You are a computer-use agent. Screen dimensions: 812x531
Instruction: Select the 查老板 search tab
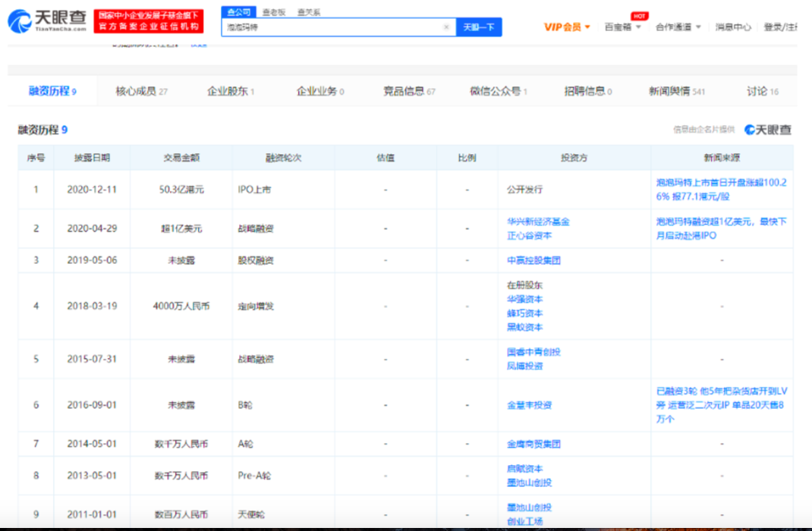pos(274,12)
